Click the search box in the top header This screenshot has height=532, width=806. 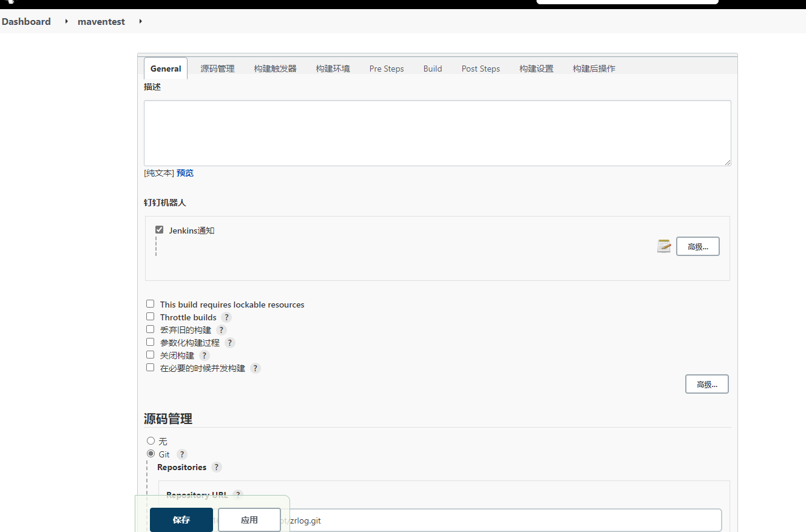point(628,2)
